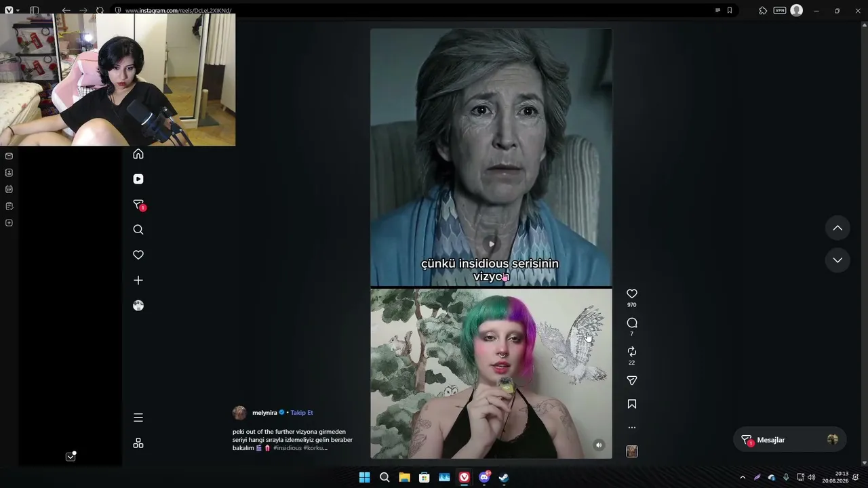Image resolution: width=868 pixels, height=488 pixels.
Task: Open reel more options ellipsis
Action: point(632,428)
